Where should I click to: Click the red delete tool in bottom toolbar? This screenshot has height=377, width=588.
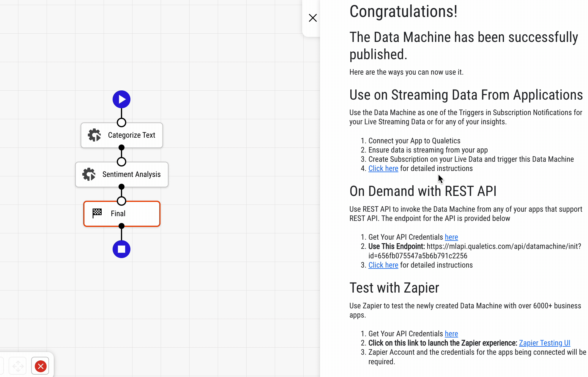coord(40,366)
